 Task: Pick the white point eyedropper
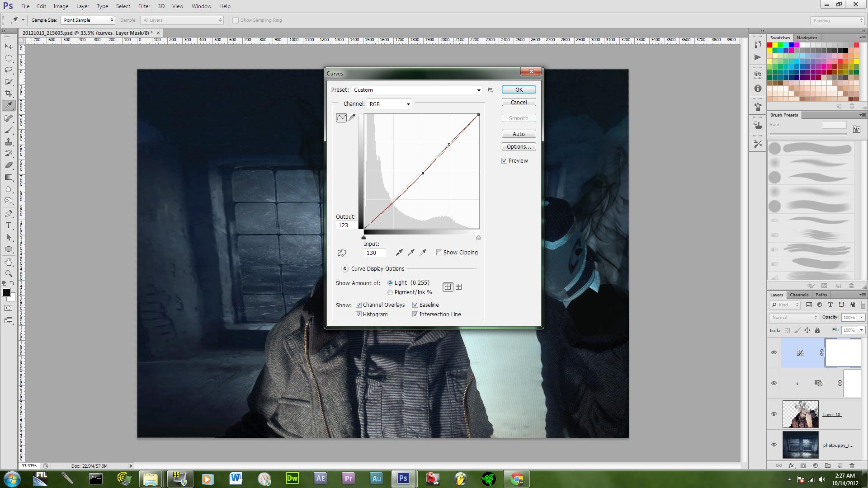(x=423, y=253)
